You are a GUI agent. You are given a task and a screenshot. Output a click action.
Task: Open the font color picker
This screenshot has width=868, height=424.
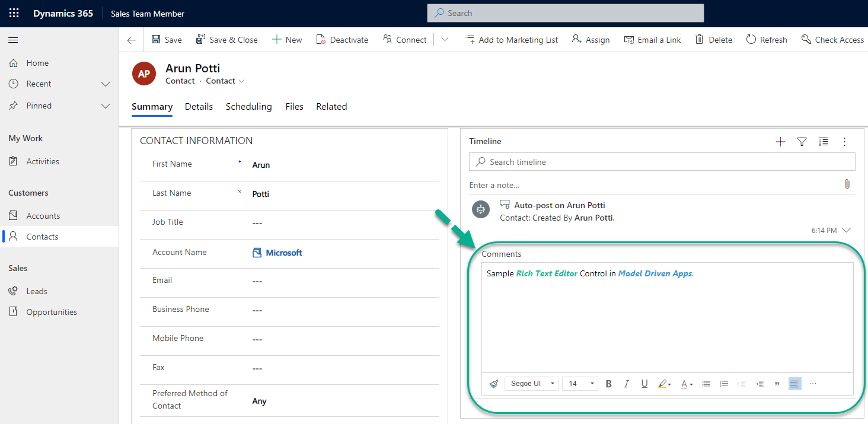(x=687, y=384)
